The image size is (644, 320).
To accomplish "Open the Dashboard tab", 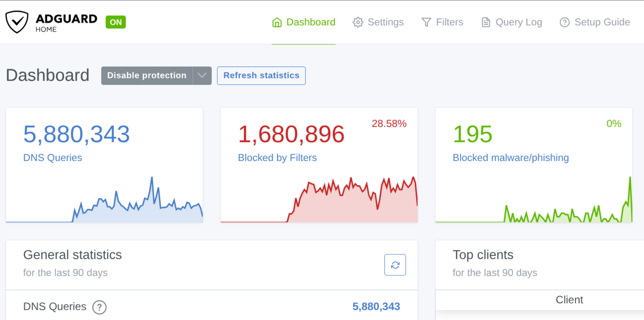I will pos(304,22).
